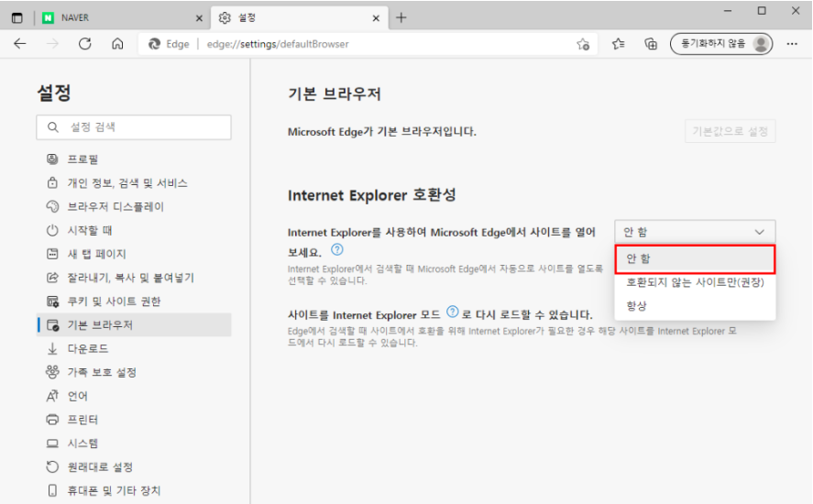Click the 기본값으로 설정 button

coord(730,131)
